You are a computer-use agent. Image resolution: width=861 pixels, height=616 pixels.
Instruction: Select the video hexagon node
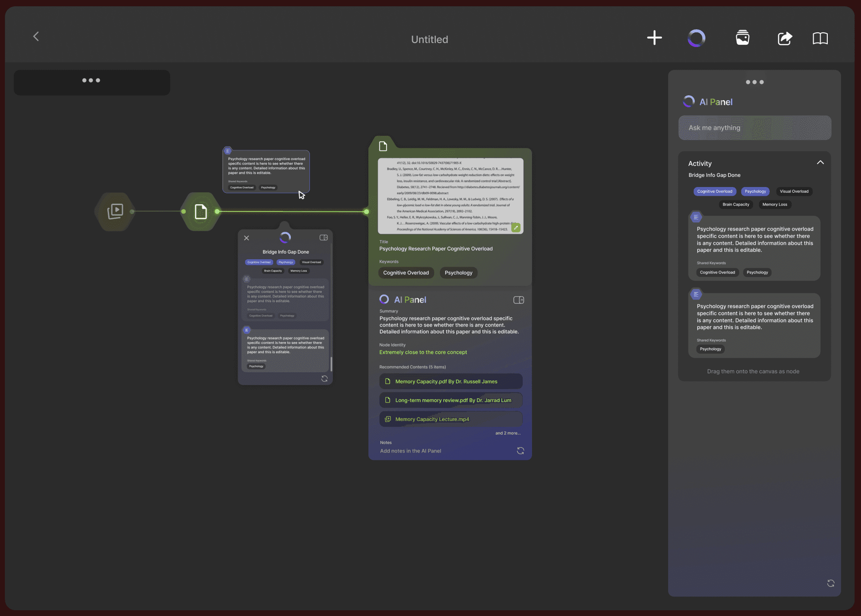coord(115,211)
